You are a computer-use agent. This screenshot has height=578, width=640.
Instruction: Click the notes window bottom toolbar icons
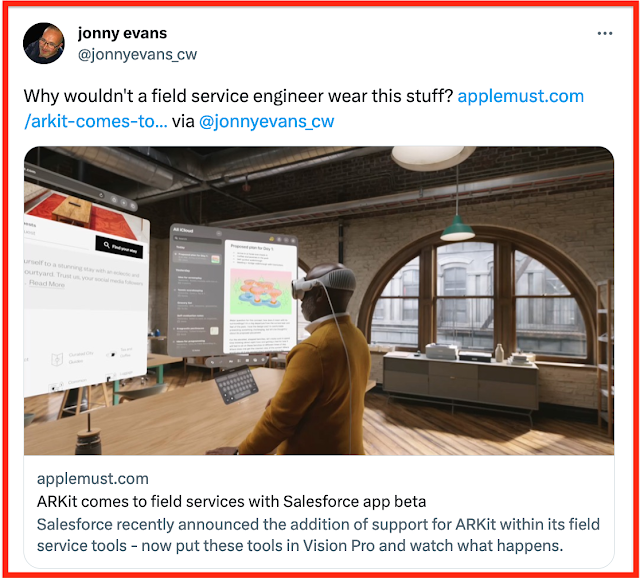pyautogui.click(x=238, y=361)
